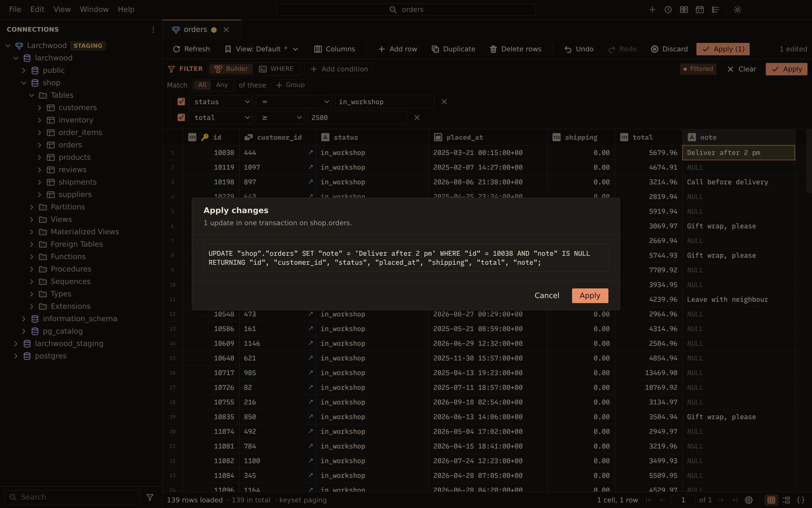Viewport: 812px width, 508px height.
Task: Click sidebar search filter funnel icon
Action: pos(150,497)
